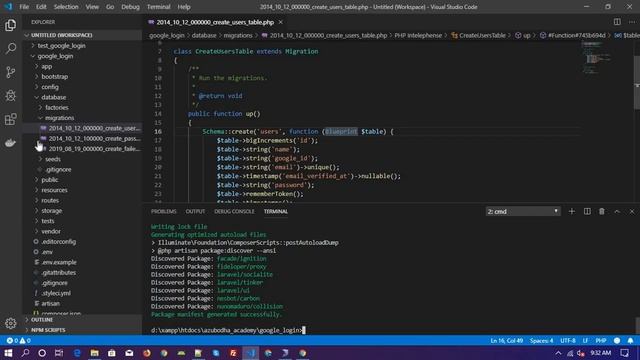Viewport: 640px width, 360px height.
Task: Maximize the terminal panel size
Action: point(617,211)
